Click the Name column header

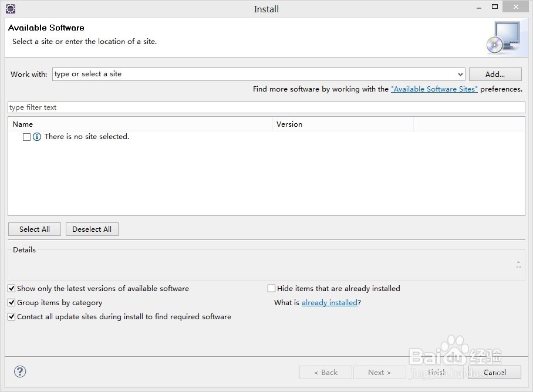coord(23,124)
